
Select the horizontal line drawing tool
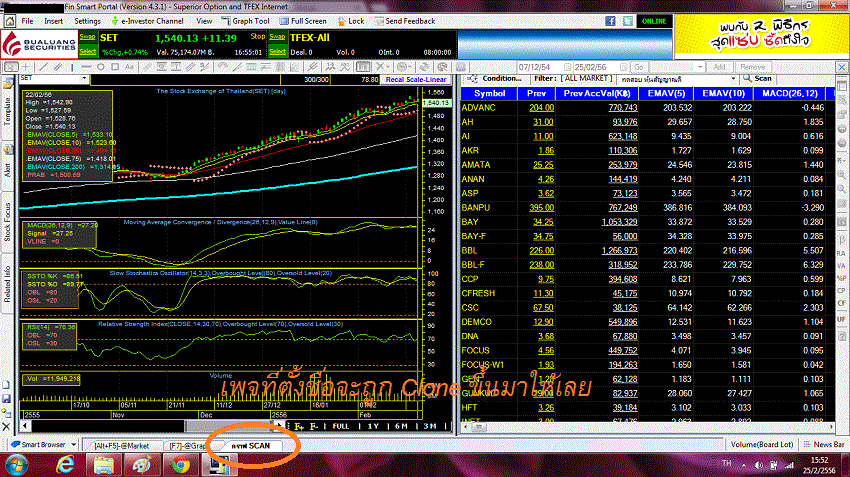[86, 67]
